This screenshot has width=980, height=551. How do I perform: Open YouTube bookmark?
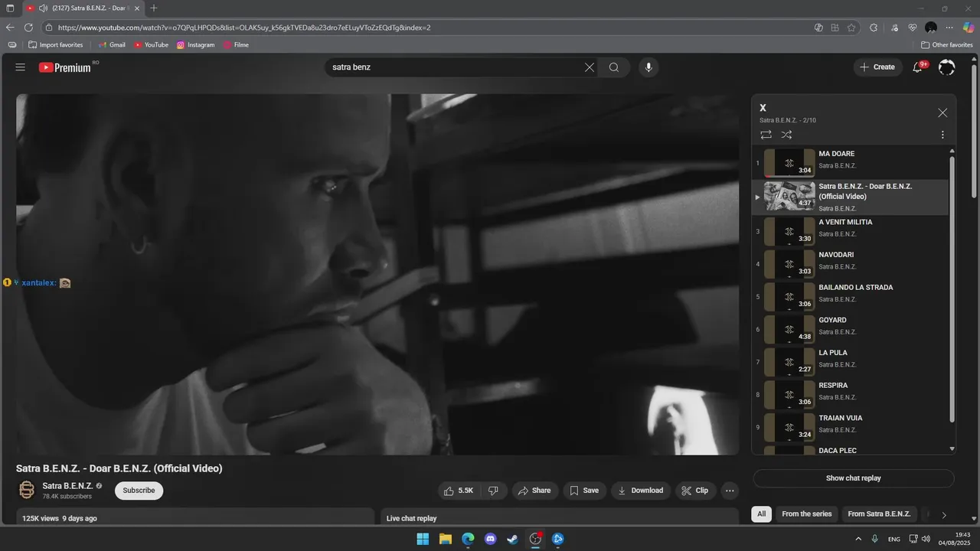pyautogui.click(x=152, y=45)
